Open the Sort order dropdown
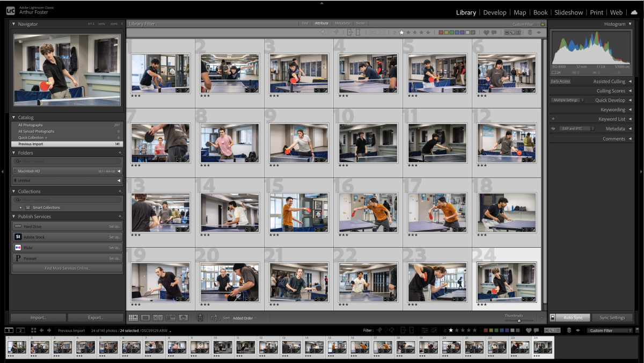This screenshot has width=644, height=363. (x=244, y=318)
